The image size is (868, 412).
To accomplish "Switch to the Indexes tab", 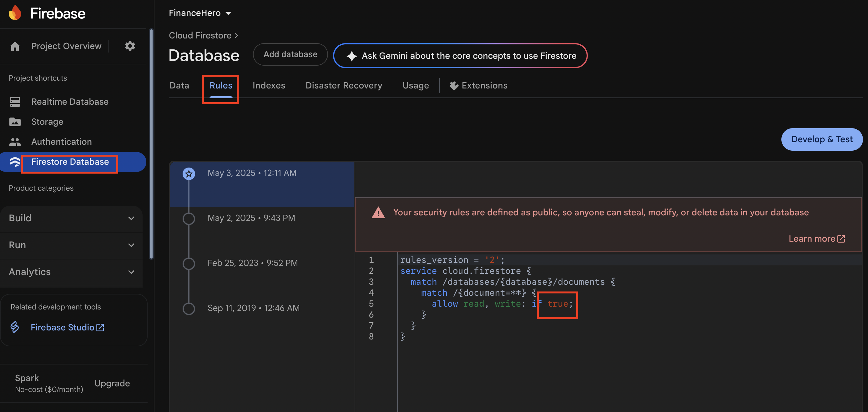I will click(x=269, y=86).
